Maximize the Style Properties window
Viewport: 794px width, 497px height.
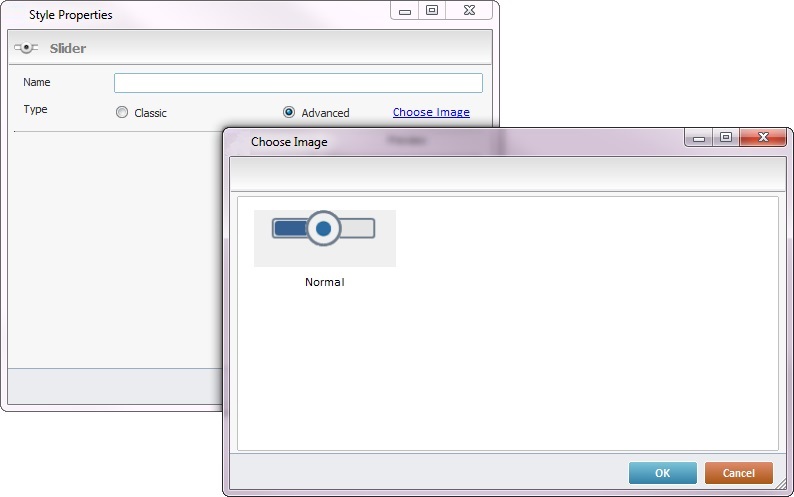tap(432, 11)
